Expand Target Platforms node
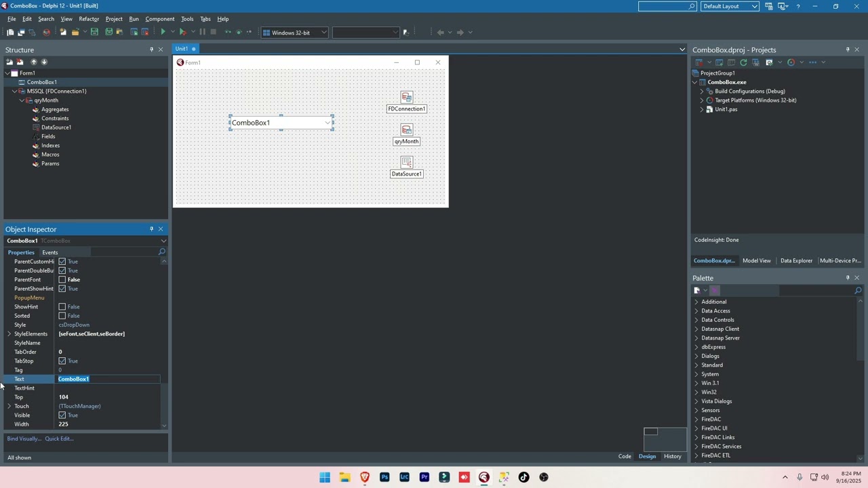 point(702,100)
